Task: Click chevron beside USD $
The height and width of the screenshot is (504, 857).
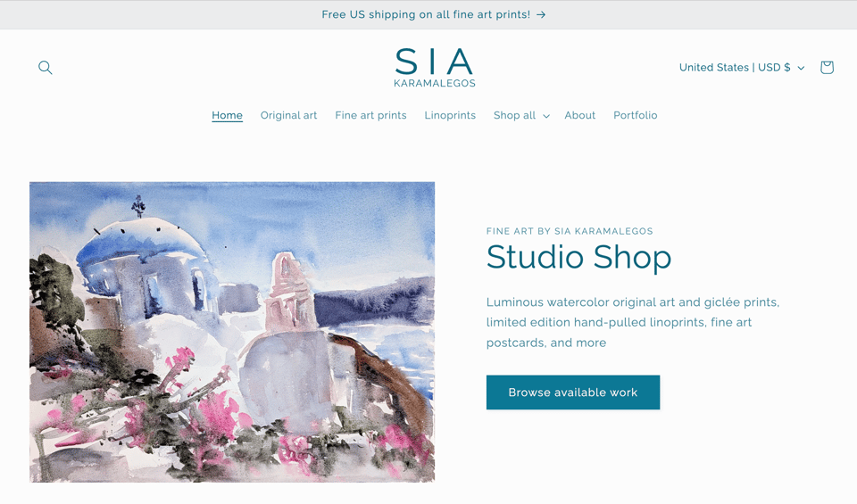Action: [802, 69]
